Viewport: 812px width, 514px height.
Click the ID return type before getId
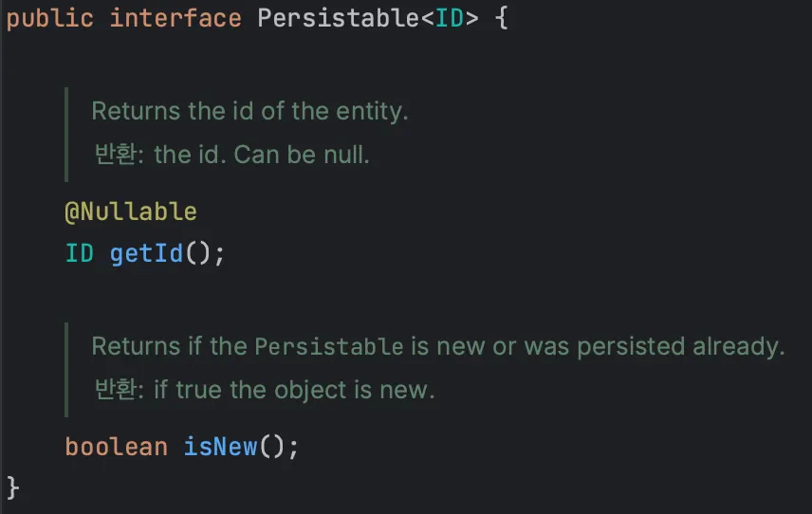(79, 254)
